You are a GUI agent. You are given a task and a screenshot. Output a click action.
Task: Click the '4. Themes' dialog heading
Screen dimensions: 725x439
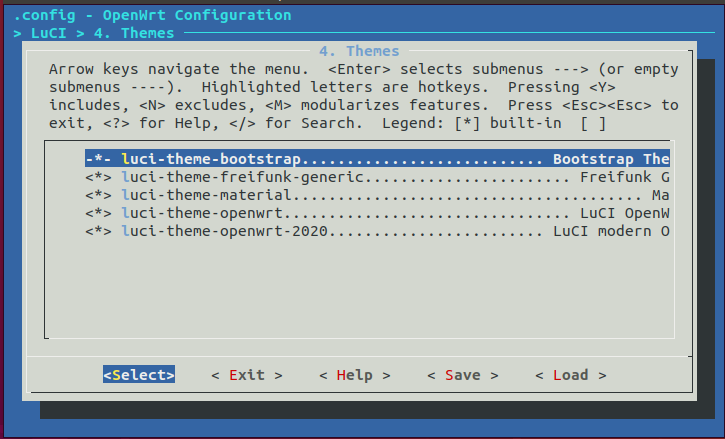tap(359, 51)
